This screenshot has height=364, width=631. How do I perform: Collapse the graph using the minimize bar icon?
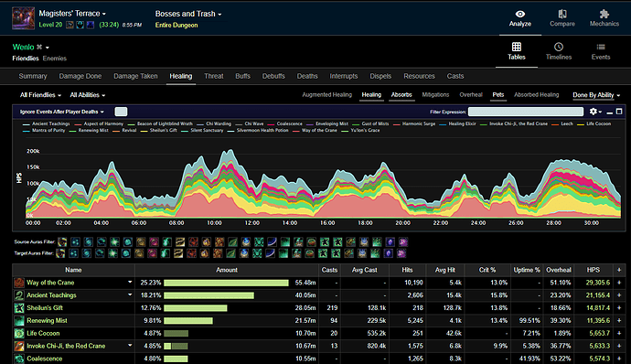click(610, 112)
